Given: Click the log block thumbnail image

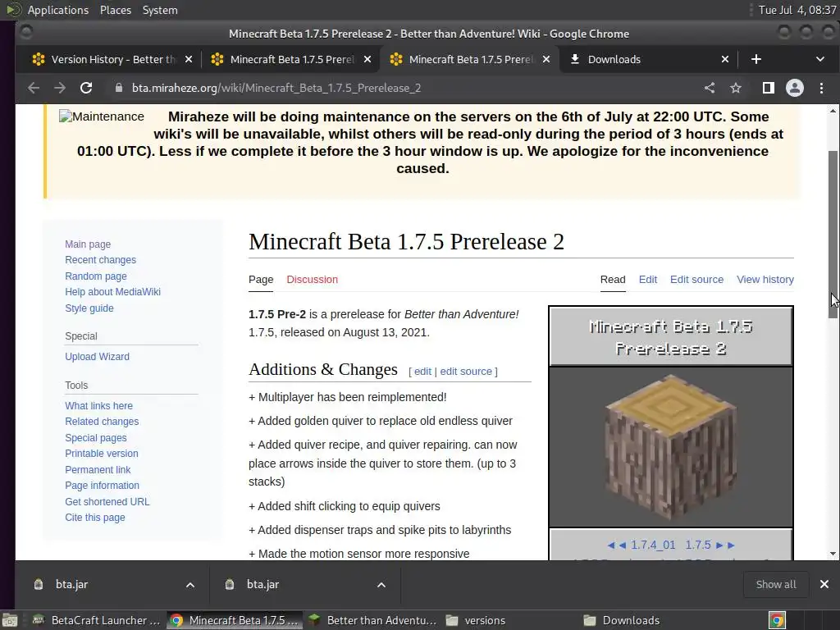Looking at the screenshot, I should coord(671,447).
